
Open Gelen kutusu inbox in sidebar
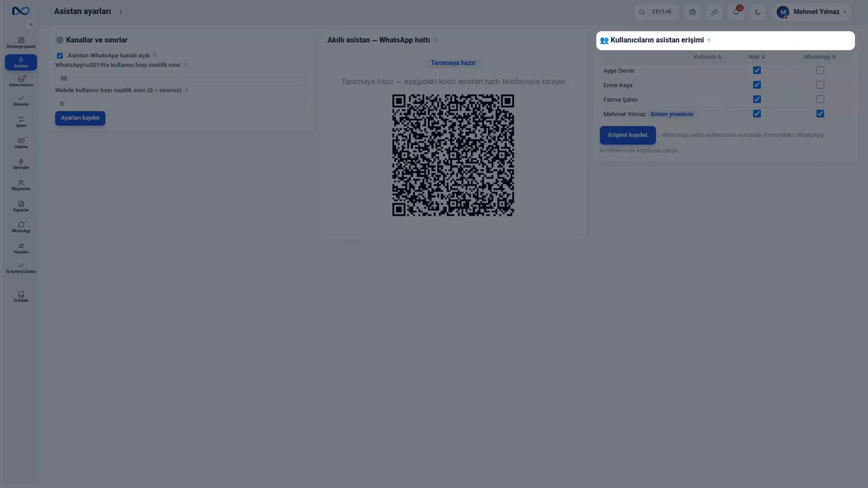tap(21, 81)
